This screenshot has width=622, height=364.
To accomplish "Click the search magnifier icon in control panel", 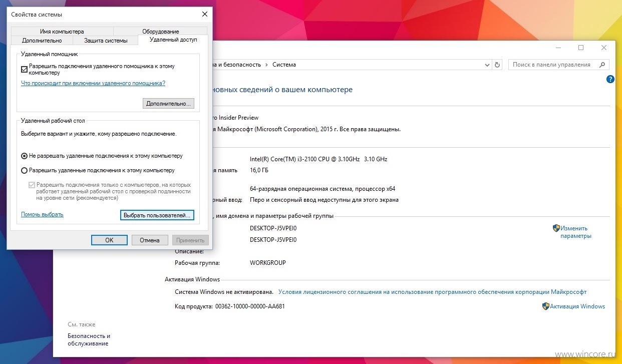I will [602, 65].
